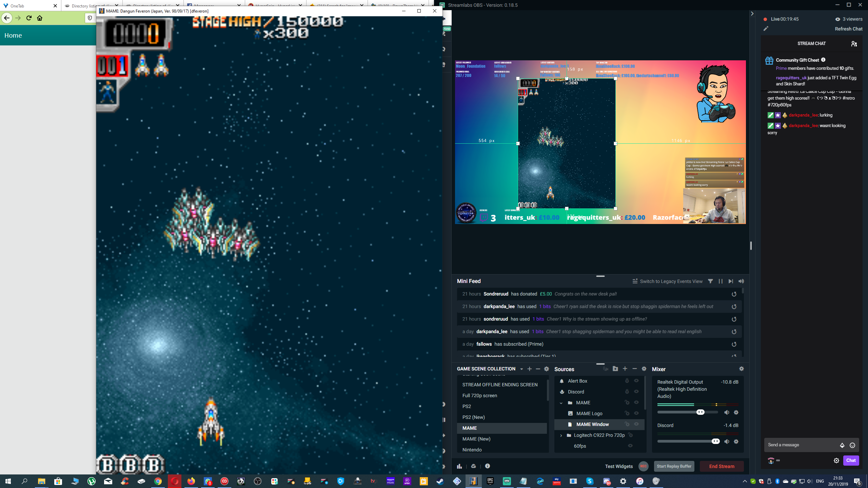Click the Mini Feed scrollbar

tap(743, 290)
